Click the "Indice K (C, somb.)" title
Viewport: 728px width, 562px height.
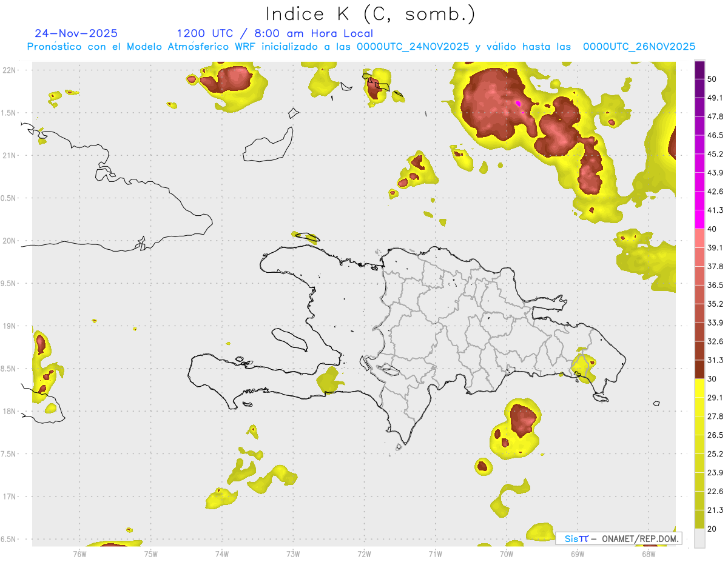point(371,14)
